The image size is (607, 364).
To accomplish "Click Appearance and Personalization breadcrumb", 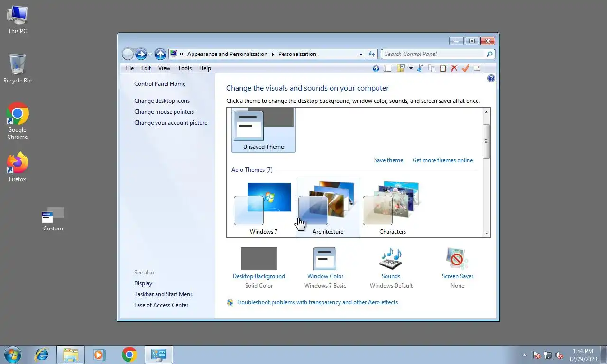I will pos(227,54).
